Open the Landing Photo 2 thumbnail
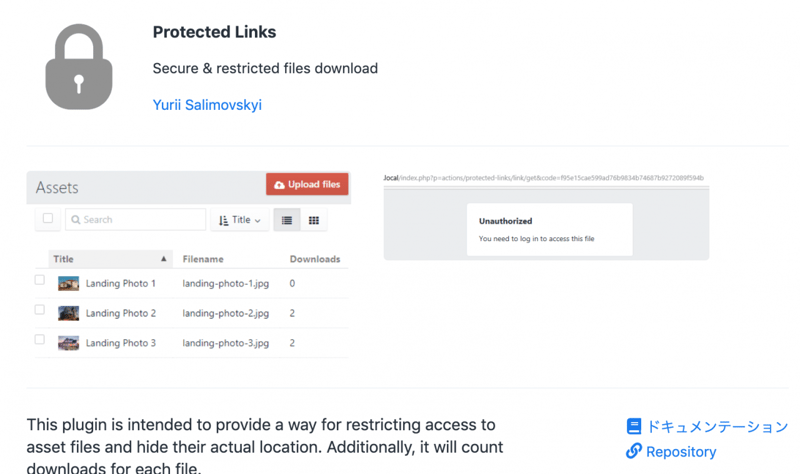This screenshot has height=474, width=800. tap(68, 313)
